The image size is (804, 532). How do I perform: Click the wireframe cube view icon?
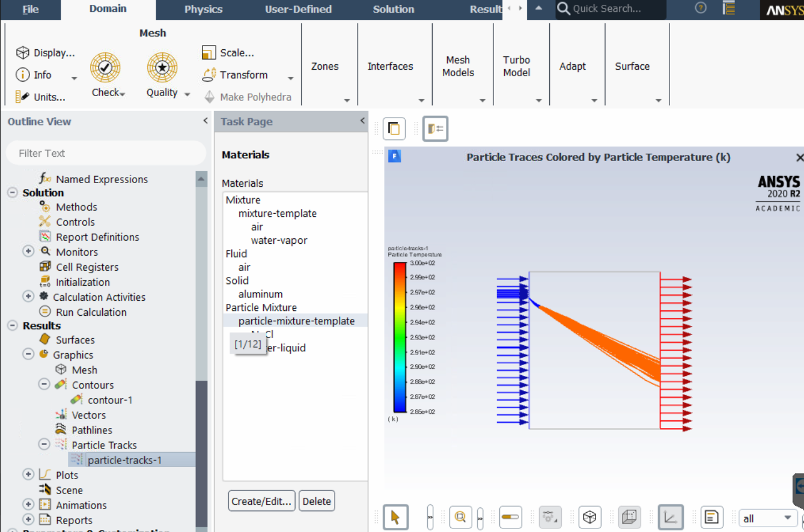590,517
